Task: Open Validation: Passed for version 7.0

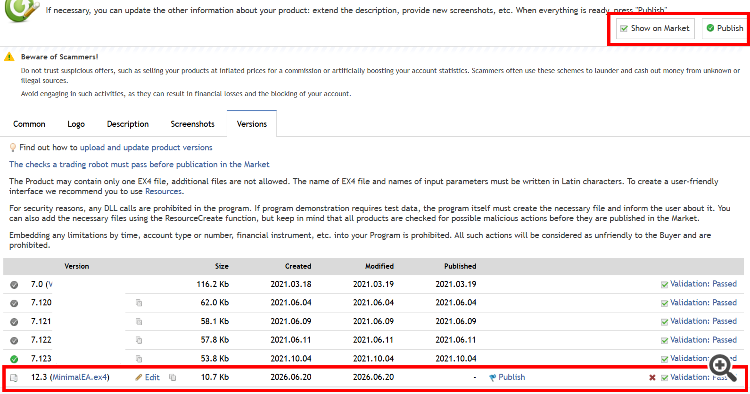Action: pos(703,284)
